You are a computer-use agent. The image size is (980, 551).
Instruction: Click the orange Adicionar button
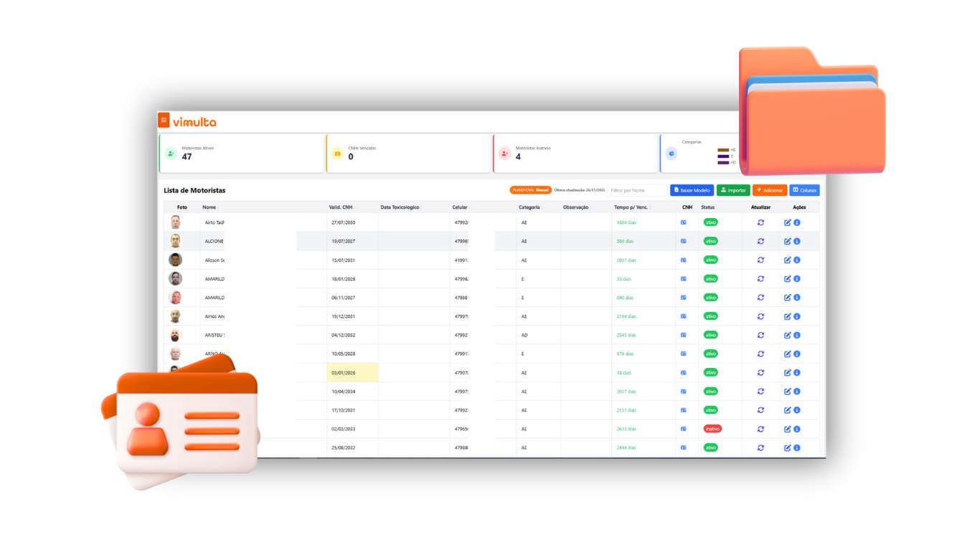pyautogui.click(x=769, y=190)
